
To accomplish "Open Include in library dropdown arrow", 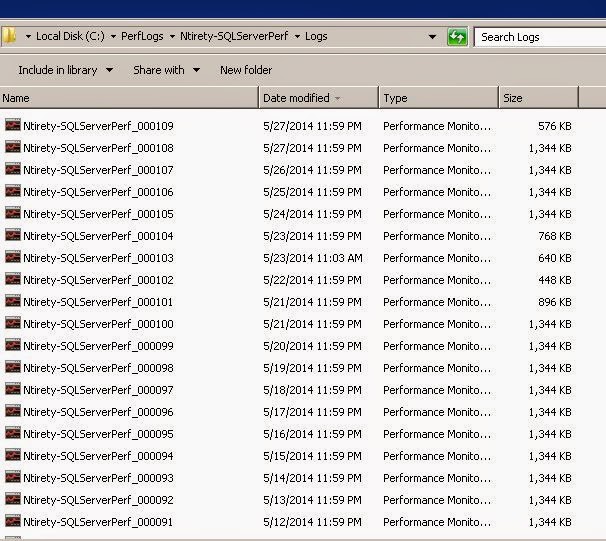I will 110,70.
